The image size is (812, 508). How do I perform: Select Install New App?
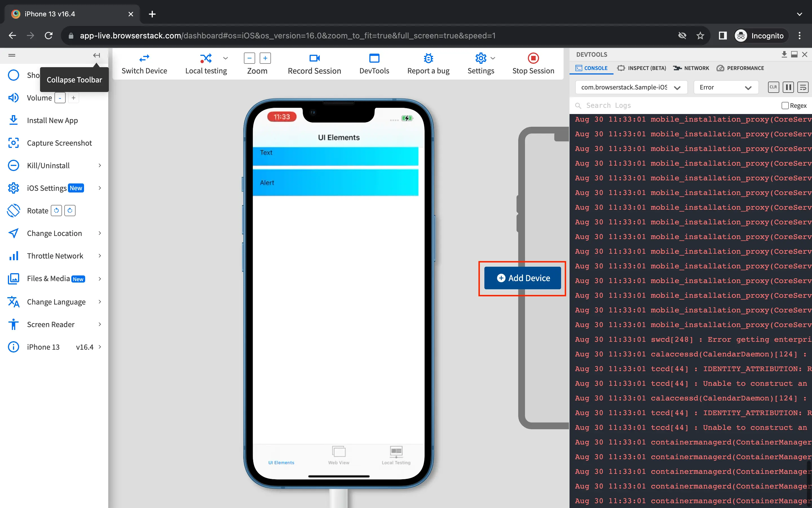click(52, 120)
